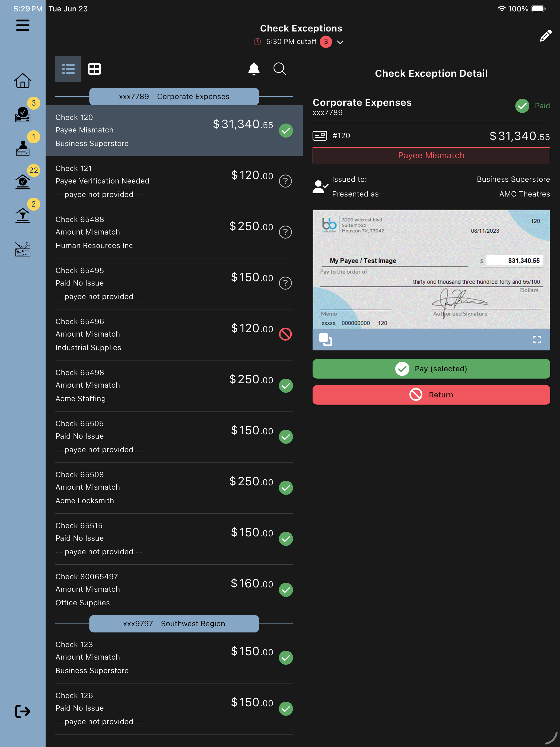Tap the check number #120 icon
The width and height of the screenshot is (560, 747).
click(x=320, y=136)
